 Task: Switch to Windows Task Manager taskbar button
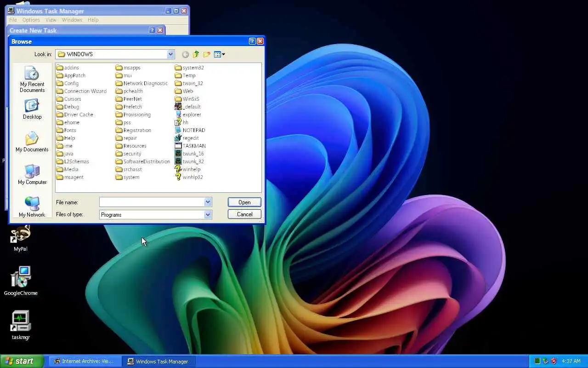click(159, 361)
